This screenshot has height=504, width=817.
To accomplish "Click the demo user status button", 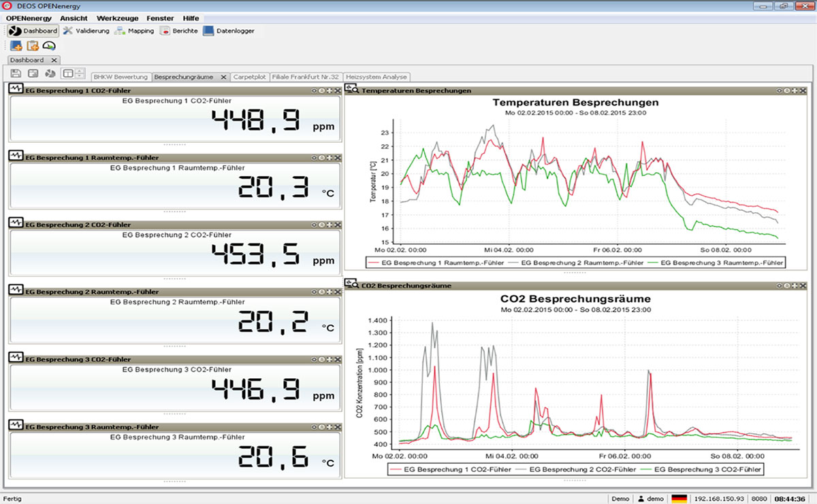I will (x=650, y=499).
